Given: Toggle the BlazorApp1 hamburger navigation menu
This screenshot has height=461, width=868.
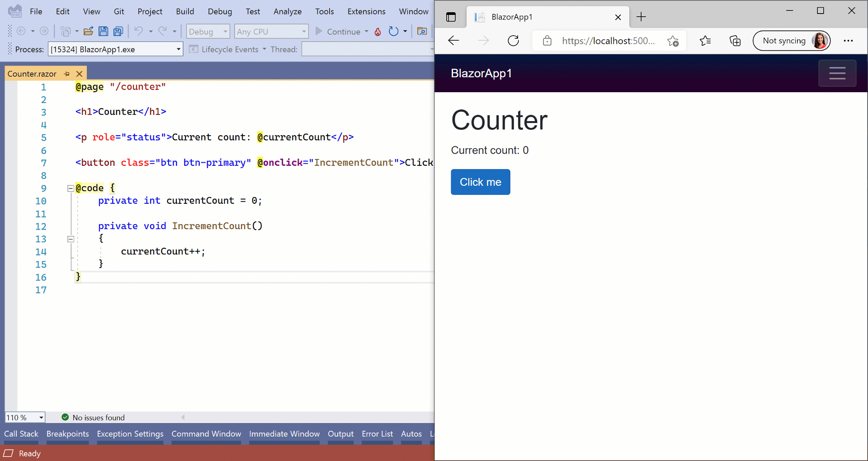Looking at the screenshot, I should [x=837, y=73].
